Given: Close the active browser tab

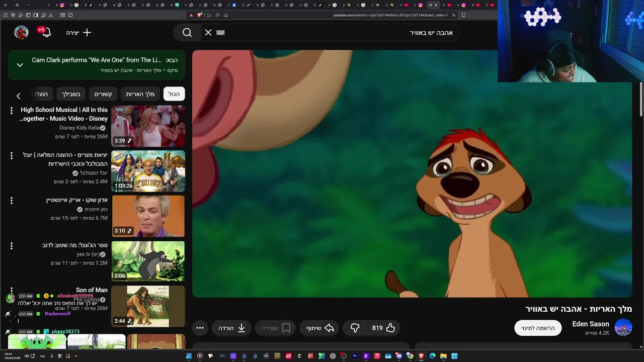Looking at the screenshot, I should (431, 5).
